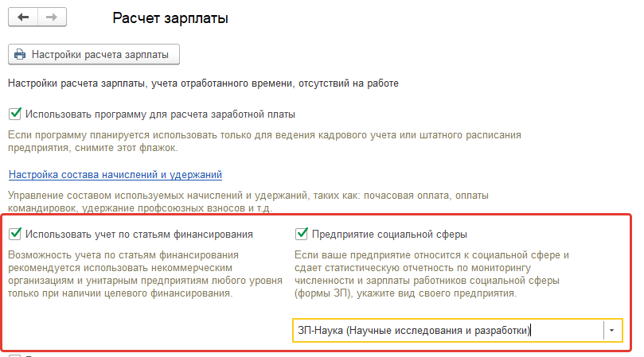Go back with the left arrow button
644x357 pixels.
tap(23, 17)
